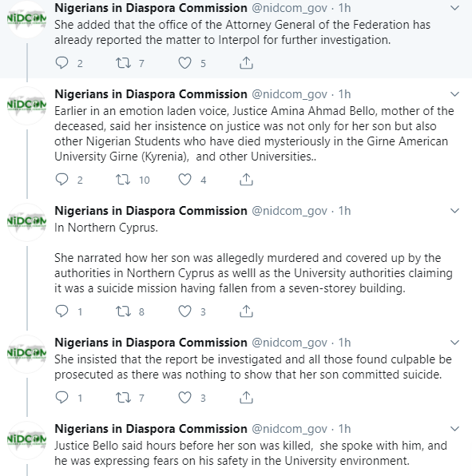Image resolution: width=472 pixels, height=476 pixels.
Task: Open the Justice Bello expressing fears tweet text
Action: click(x=251, y=453)
